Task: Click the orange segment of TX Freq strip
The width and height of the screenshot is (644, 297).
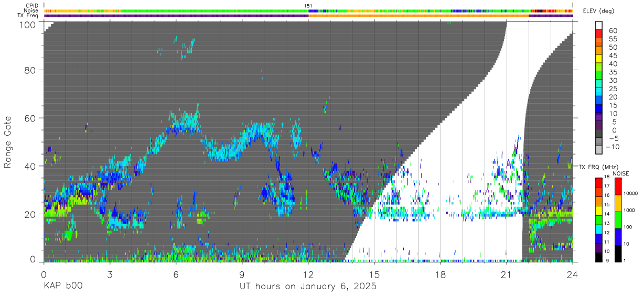Action: coord(418,16)
